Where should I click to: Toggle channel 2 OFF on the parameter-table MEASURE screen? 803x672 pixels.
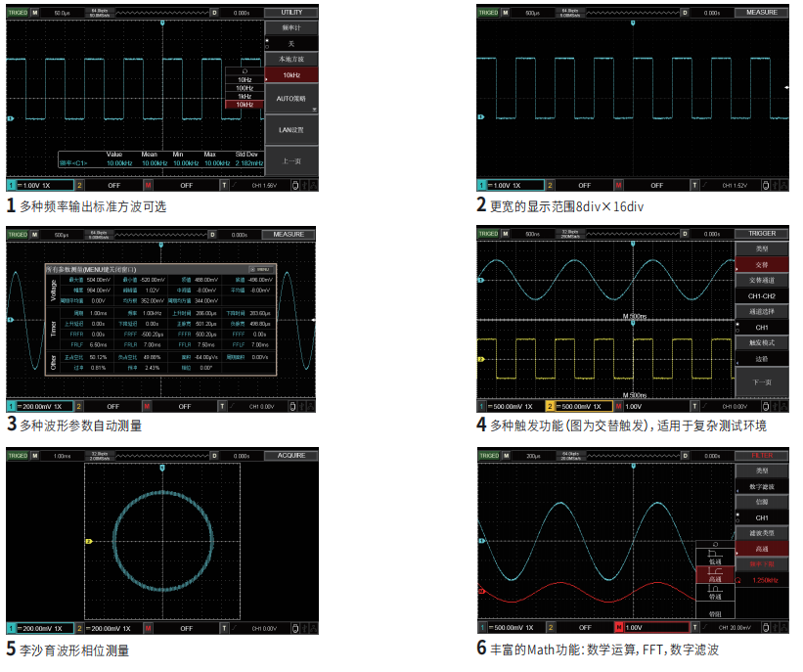[x=112, y=407]
